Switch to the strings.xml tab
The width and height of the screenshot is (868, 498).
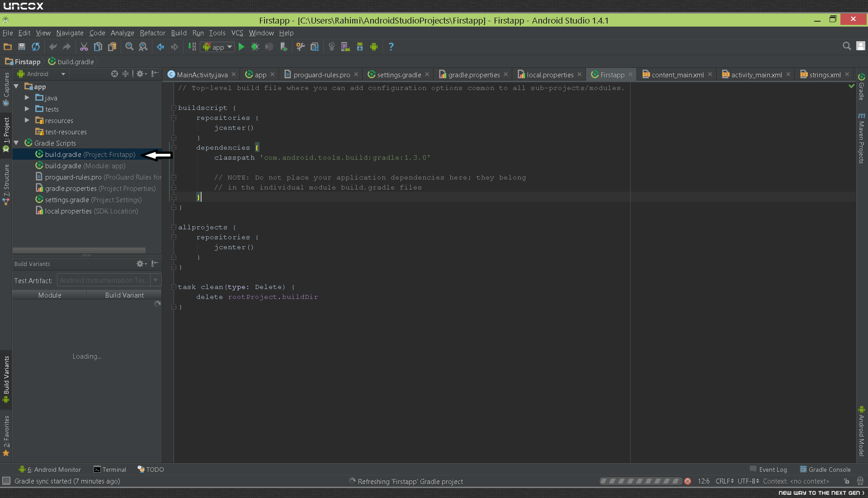[x=825, y=75]
